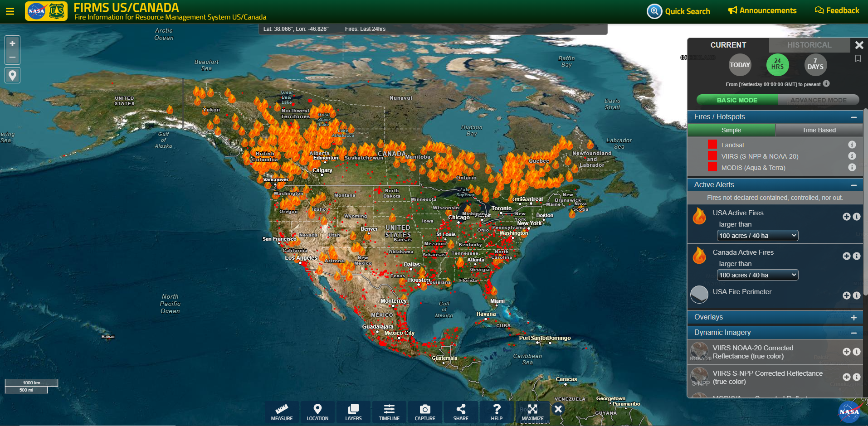Open the Share tool
The width and height of the screenshot is (868, 426).
click(461, 412)
